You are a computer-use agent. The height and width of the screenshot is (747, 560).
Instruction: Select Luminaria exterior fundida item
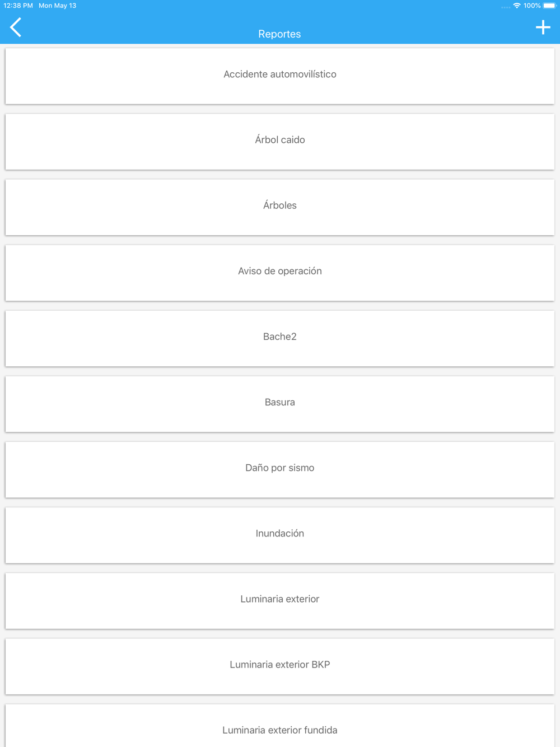[280, 726]
